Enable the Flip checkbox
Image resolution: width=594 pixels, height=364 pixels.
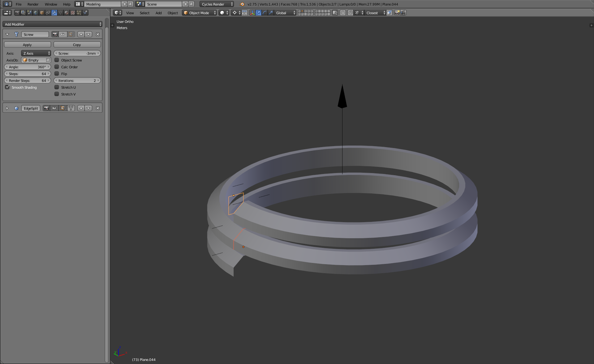click(57, 74)
